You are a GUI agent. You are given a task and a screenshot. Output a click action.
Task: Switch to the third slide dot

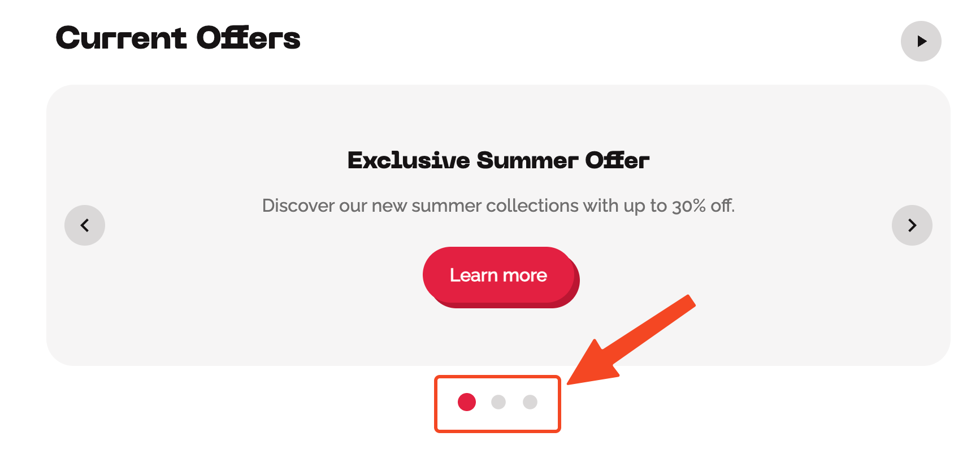(530, 402)
